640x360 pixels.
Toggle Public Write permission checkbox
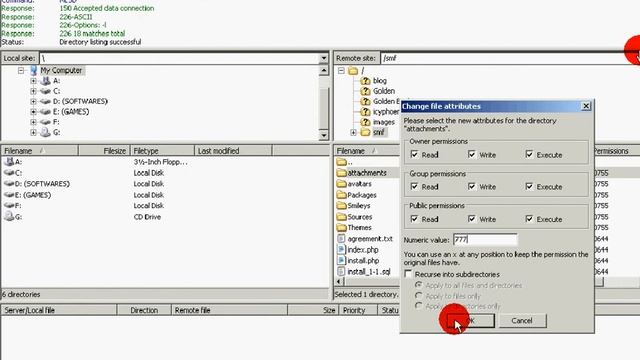pyautogui.click(x=472, y=219)
